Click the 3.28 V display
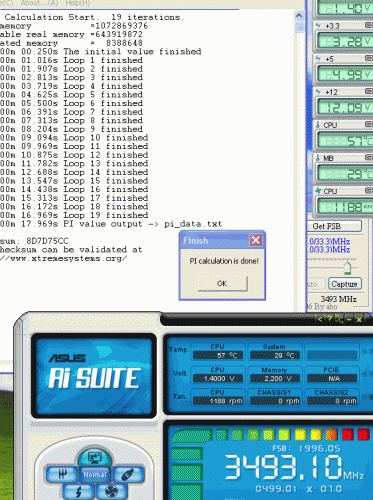 coord(345,41)
